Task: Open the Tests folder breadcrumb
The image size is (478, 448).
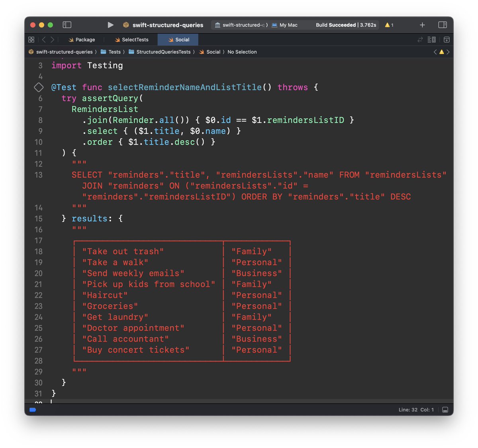Action: [x=111, y=52]
